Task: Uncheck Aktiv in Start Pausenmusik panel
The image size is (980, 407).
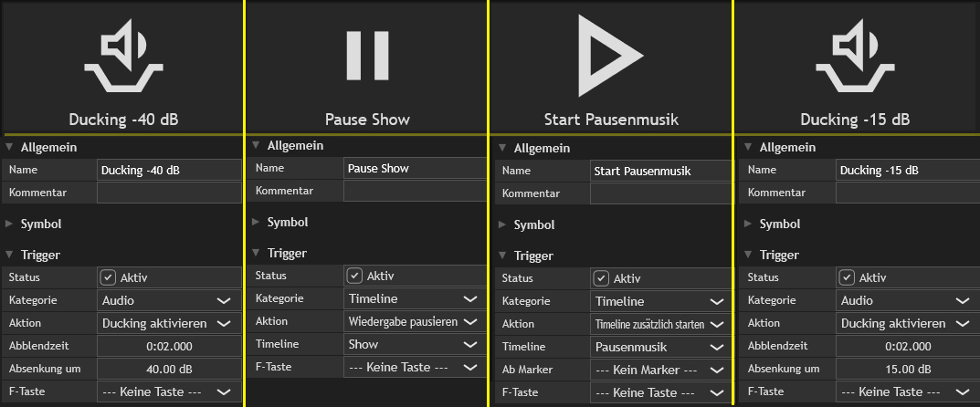Action: 601,278
